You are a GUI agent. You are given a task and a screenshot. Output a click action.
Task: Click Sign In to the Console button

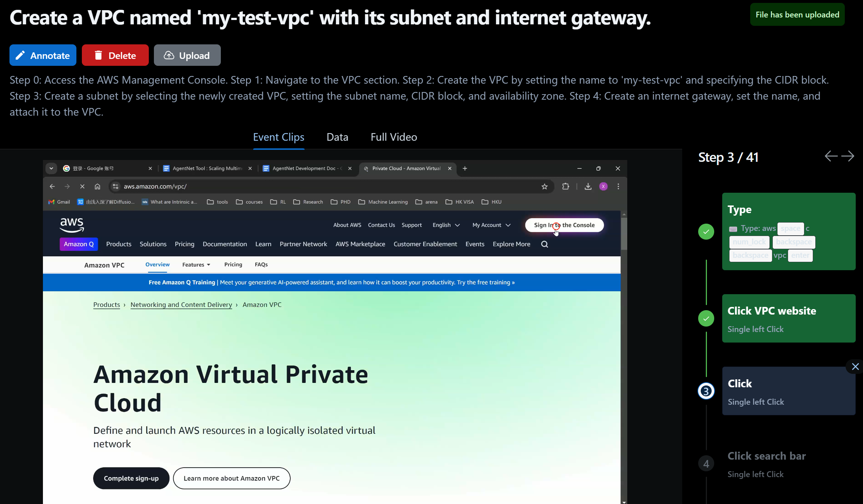coord(564,225)
